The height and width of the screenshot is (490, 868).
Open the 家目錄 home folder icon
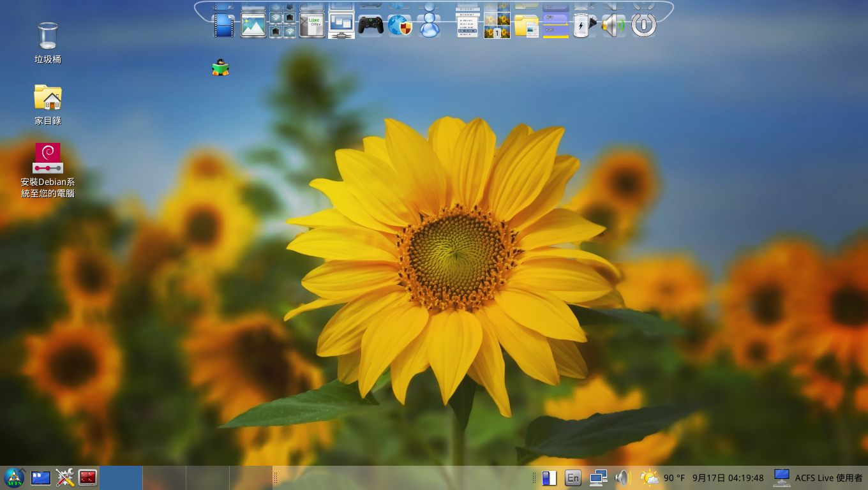click(48, 98)
